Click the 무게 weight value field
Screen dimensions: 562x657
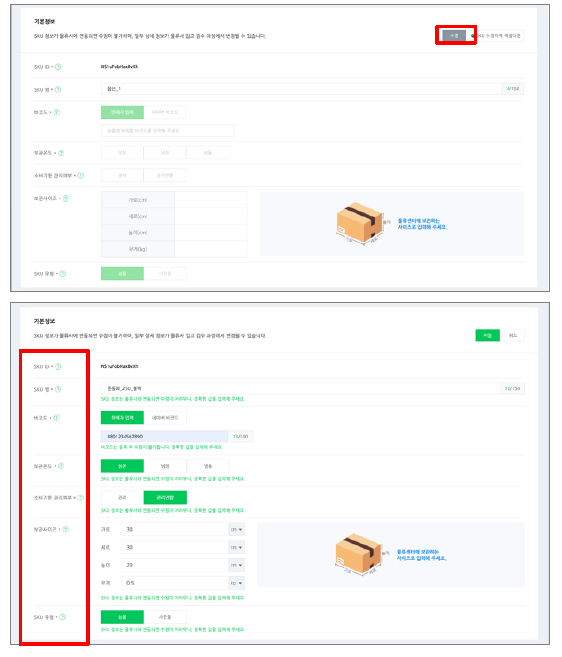pos(175,583)
